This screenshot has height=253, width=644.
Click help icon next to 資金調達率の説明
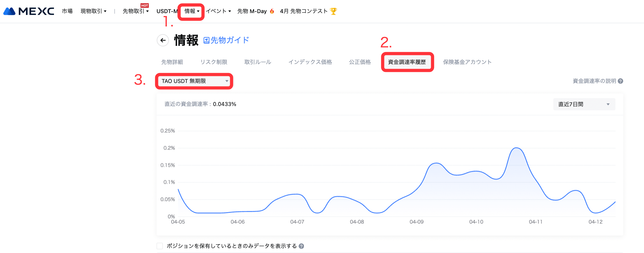[x=620, y=81]
